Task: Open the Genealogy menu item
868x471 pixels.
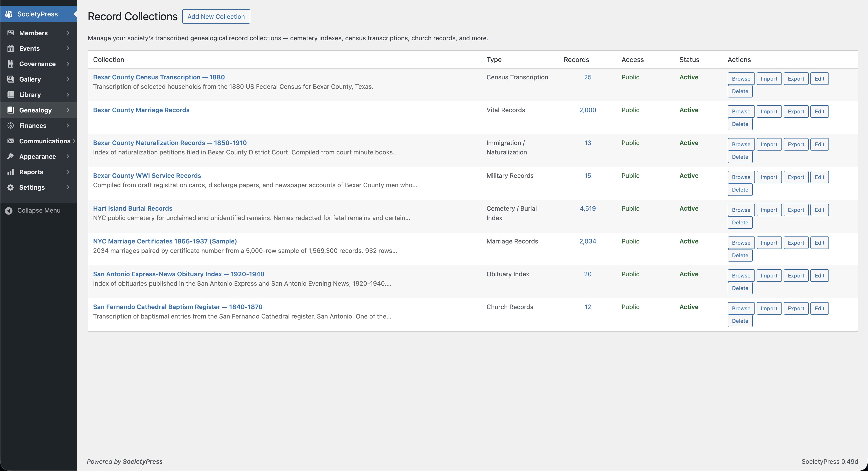Action: point(35,110)
